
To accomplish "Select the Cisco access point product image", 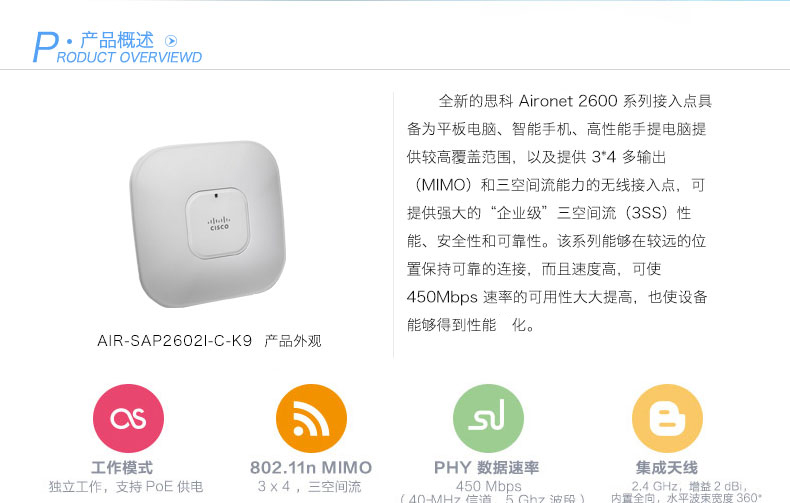I will tap(208, 224).
